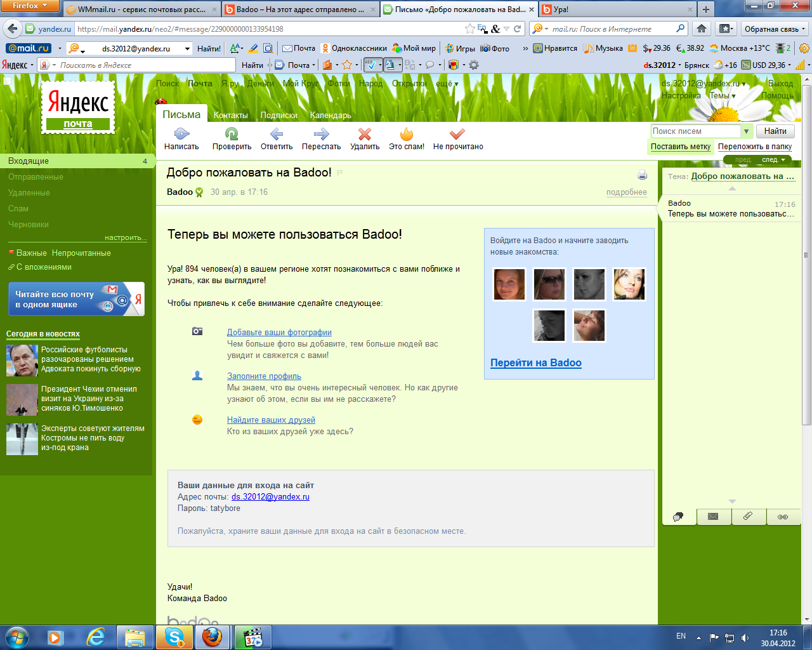Click the Не прочитано checkmark icon
The width and height of the screenshot is (812, 650).
457,134
